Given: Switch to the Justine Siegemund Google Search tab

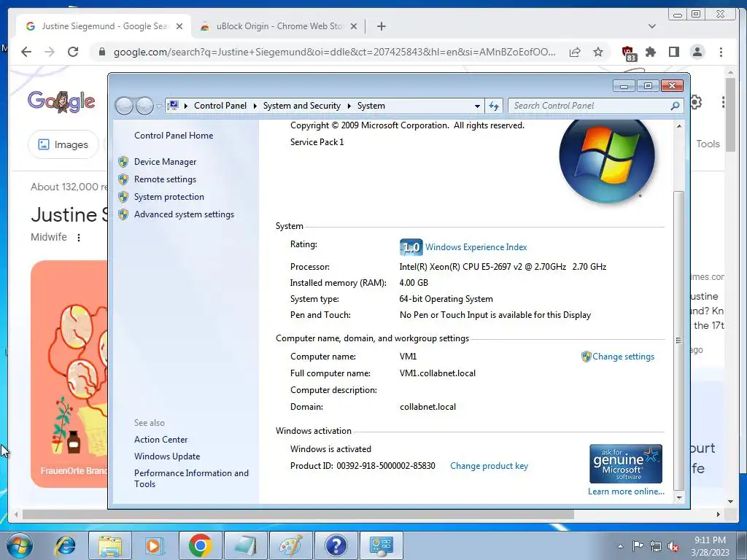Looking at the screenshot, I should pos(104,26).
